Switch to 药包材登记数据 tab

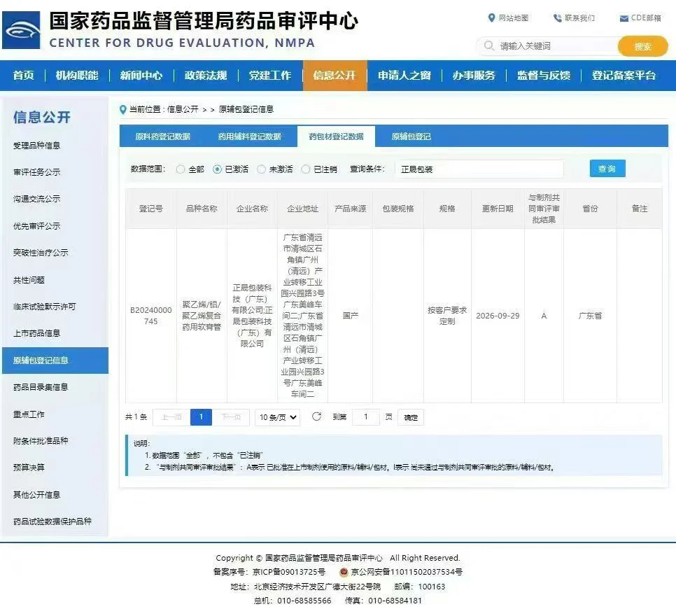(x=337, y=136)
